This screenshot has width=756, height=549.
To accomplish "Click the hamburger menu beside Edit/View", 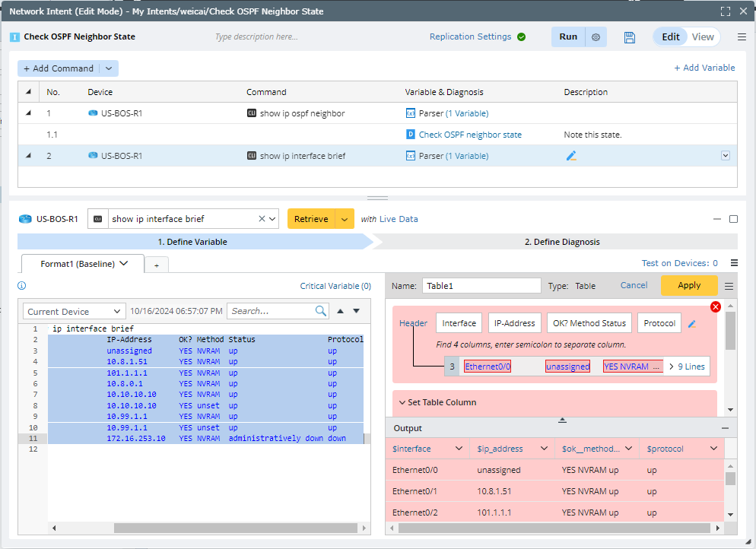I will [x=742, y=37].
